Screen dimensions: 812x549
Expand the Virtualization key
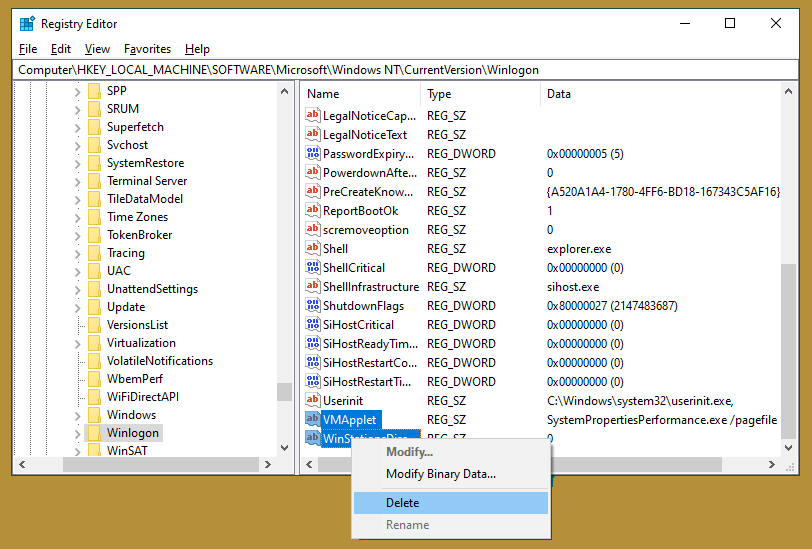pyautogui.click(x=77, y=344)
